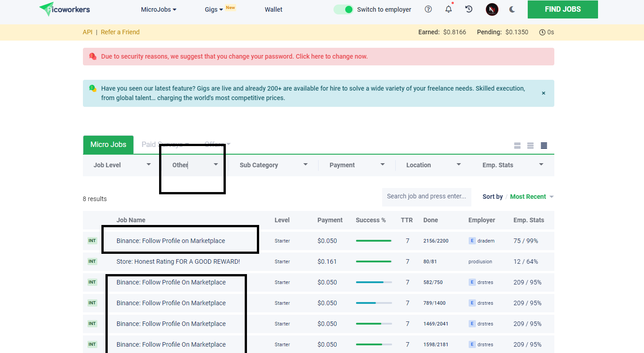Click the prodiusion employer name
This screenshot has height=353, width=644.
coord(480,261)
